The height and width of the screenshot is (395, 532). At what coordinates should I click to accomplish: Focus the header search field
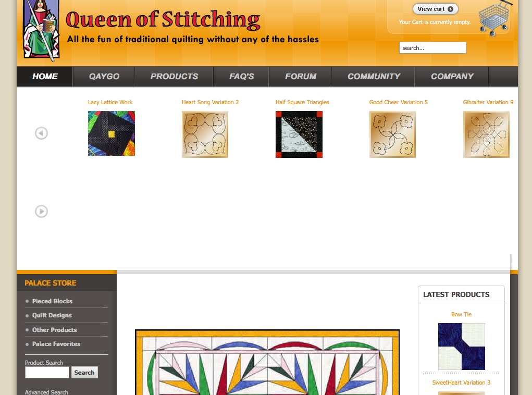point(432,48)
